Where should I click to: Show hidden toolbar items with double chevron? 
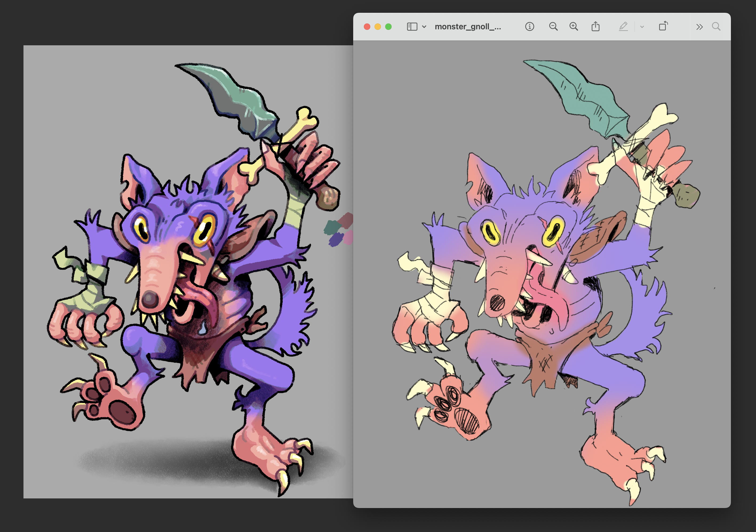(x=699, y=27)
